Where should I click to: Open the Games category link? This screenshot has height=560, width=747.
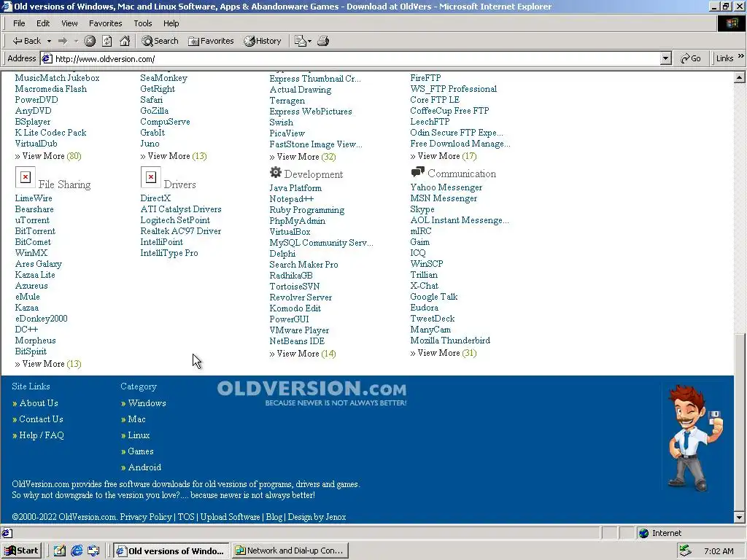click(x=141, y=451)
